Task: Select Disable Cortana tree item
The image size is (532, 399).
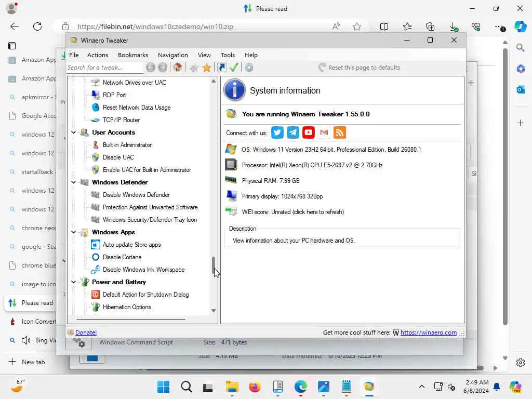Action: [x=122, y=257]
